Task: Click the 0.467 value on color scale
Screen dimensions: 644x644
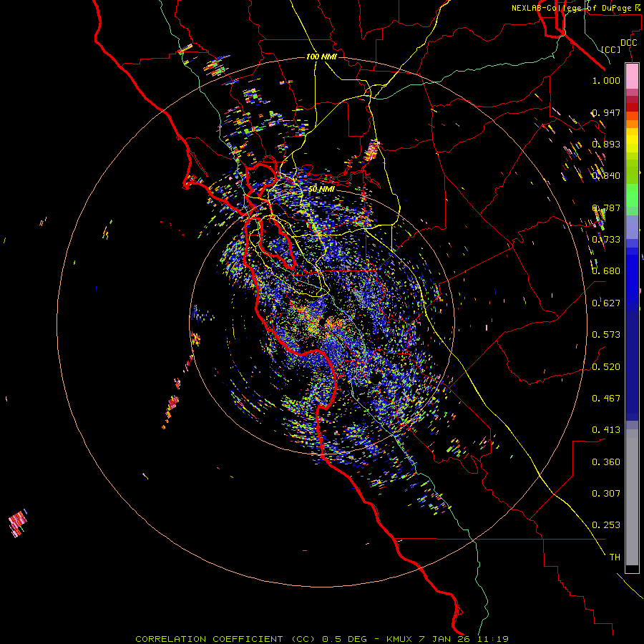Action: click(x=606, y=399)
